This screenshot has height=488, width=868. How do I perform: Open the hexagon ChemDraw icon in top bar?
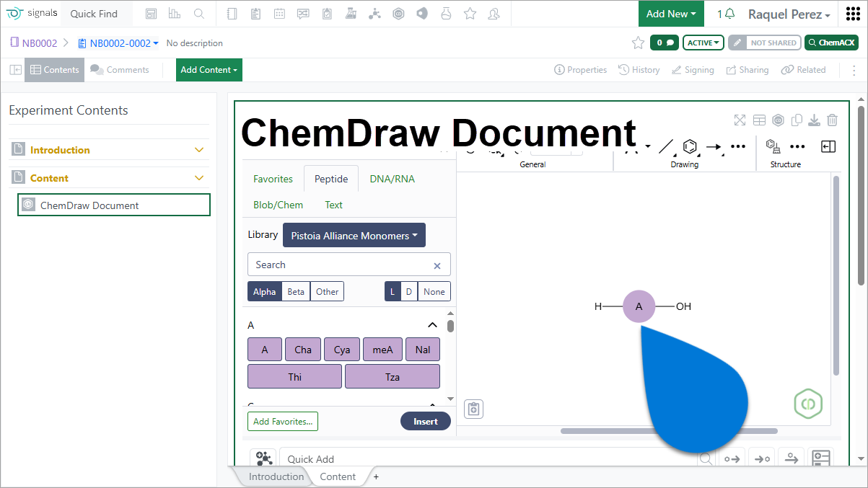398,14
